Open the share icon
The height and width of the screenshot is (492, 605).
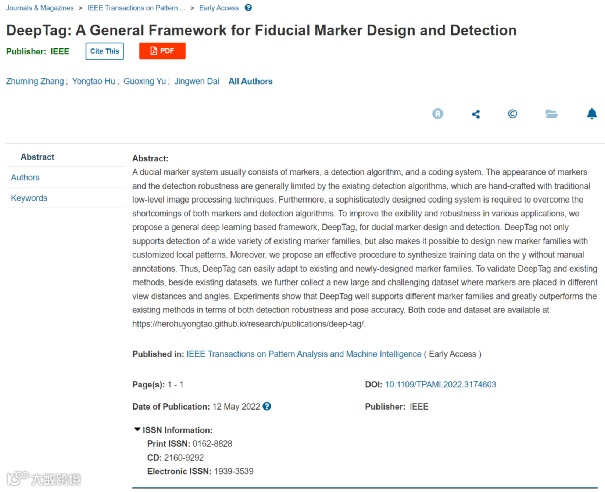click(x=475, y=114)
